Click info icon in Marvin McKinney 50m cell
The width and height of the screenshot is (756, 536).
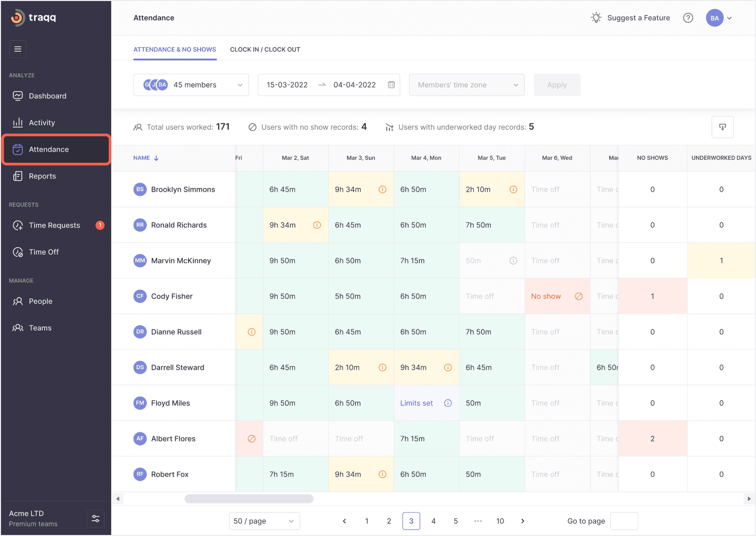pyautogui.click(x=514, y=261)
